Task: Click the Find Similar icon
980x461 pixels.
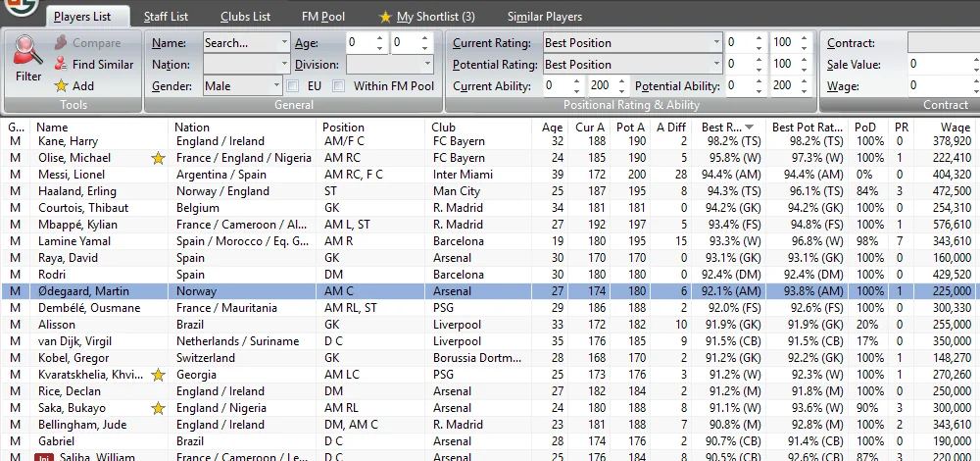Action: (61, 64)
